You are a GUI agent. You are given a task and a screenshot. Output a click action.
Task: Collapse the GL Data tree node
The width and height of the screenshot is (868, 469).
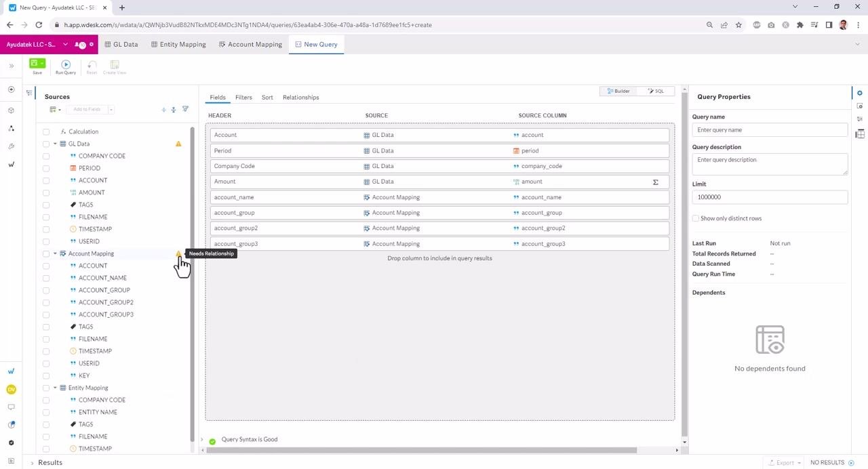pos(55,144)
